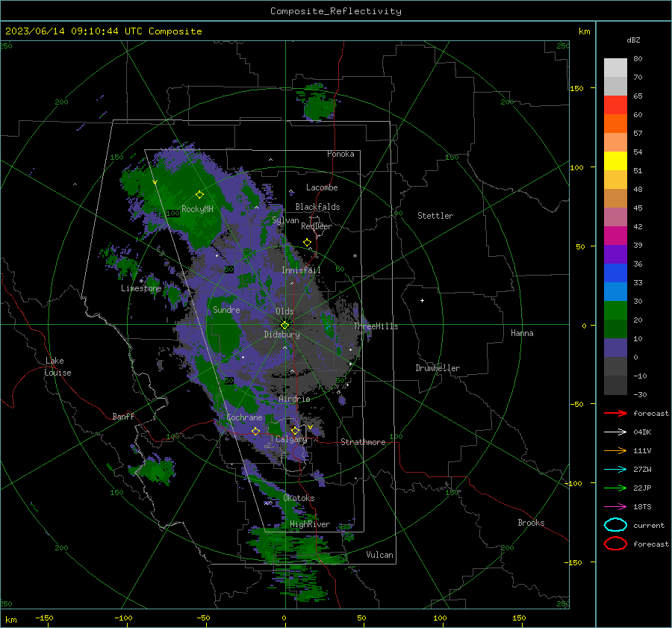Click the red forecast arrow in the legend
The image size is (672, 628).
(x=615, y=413)
